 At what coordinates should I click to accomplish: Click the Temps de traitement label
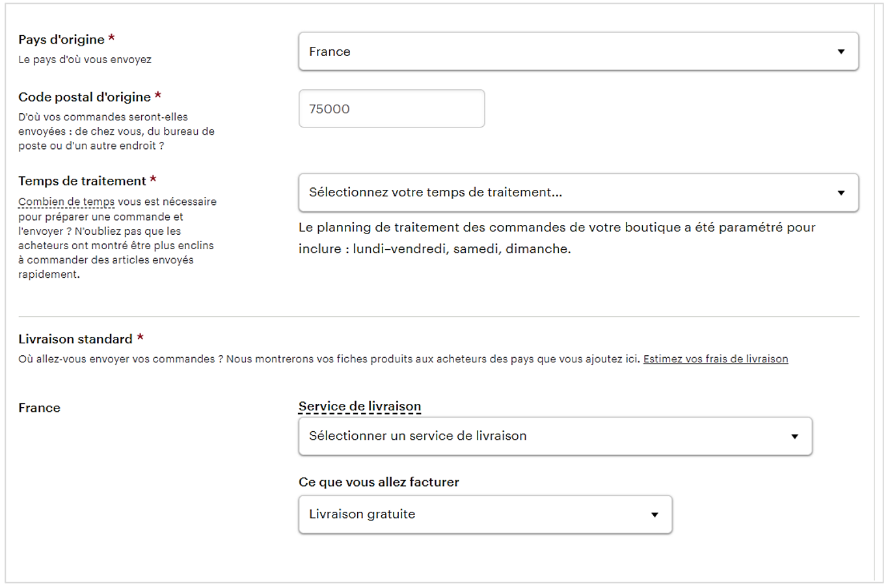click(82, 181)
